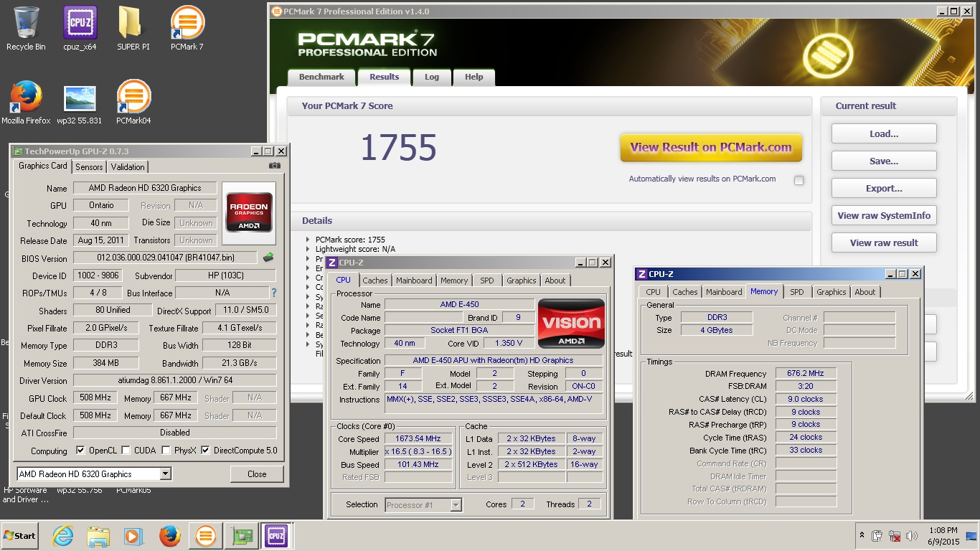Toggle the OpenCL checkbox in GPU-Z

point(80,451)
